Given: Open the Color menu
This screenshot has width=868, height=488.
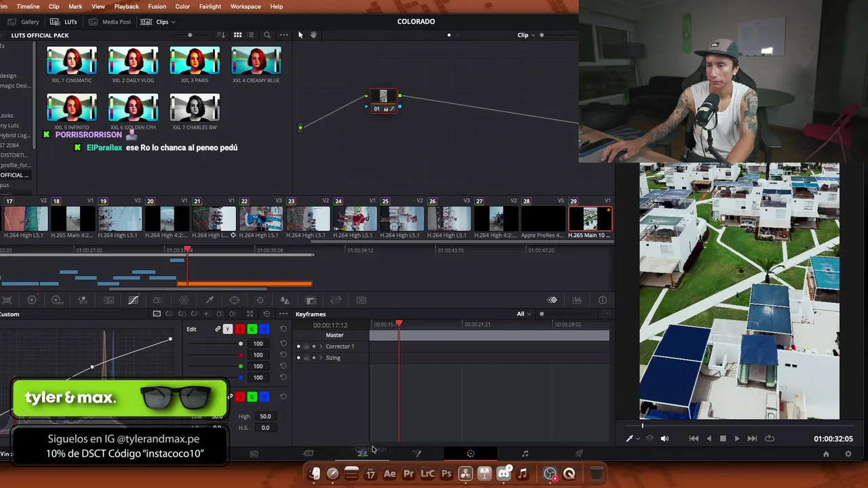Looking at the screenshot, I should (x=182, y=6).
